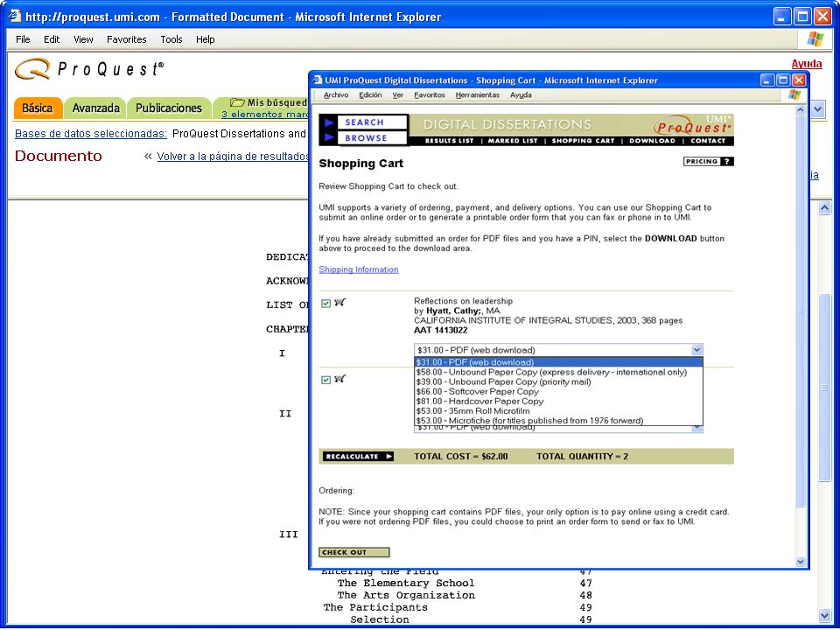Viewport: 840px width, 630px height.
Task: Go to SHOPPING CART in the banner navigation
Action: click(583, 141)
